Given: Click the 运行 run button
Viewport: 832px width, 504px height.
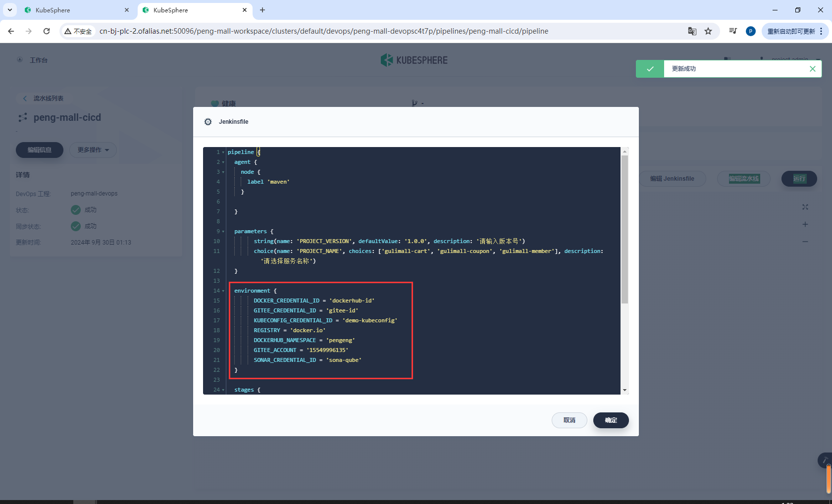Looking at the screenshot, I should [799, 179].
